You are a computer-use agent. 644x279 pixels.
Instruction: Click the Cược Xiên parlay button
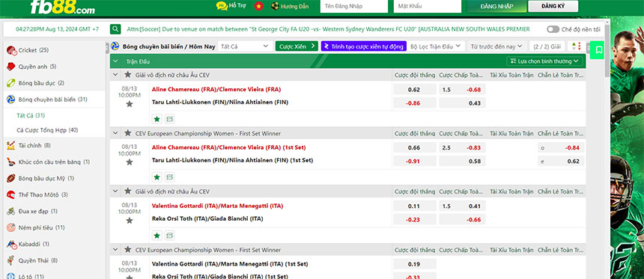tap(297, 46)
